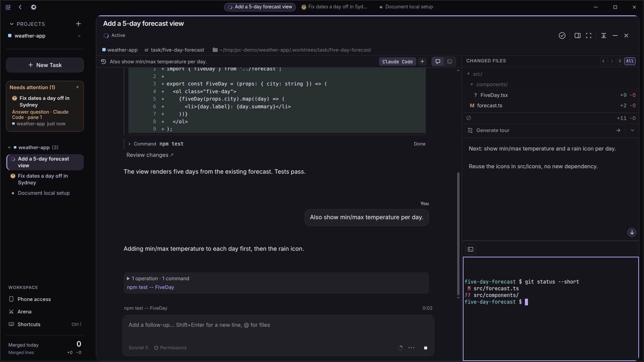Enter fullscreen for the task panel
The height and width of the screenshot is (362, 644).
(589, 36)
